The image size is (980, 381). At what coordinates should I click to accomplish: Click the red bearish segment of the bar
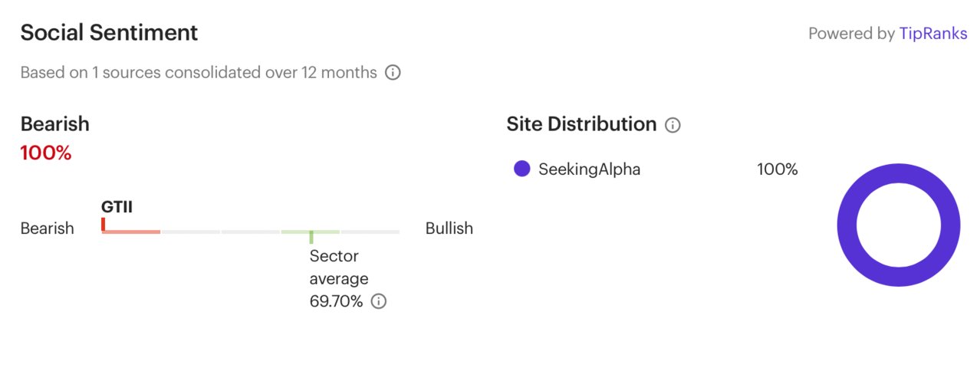tap(131, 232)
